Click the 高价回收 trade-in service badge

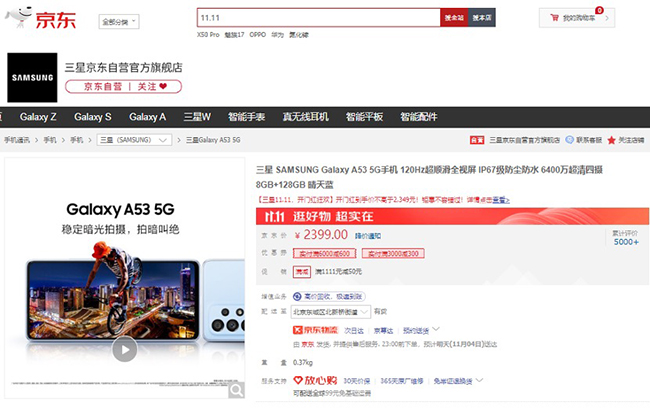click(x=329, y=296)
